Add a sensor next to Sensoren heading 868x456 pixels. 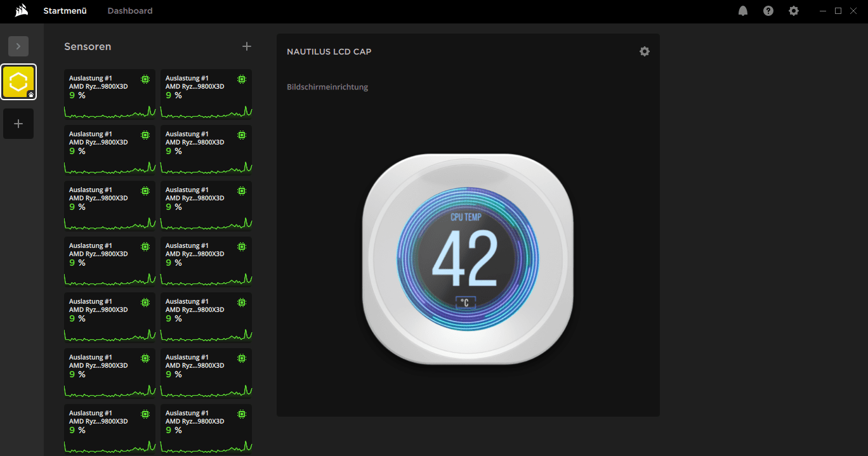point(247,46)
